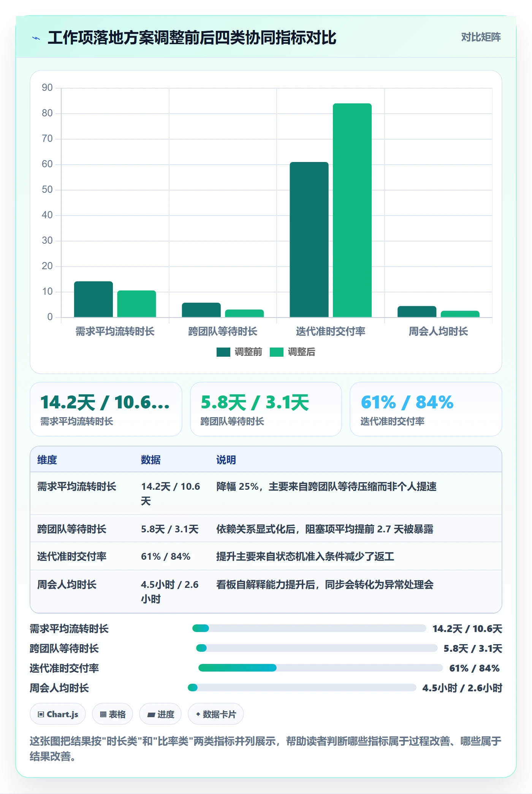Click the 维度 column header
Image resolution: width=532 pixels, height=794 pixels.
(47, 460)
